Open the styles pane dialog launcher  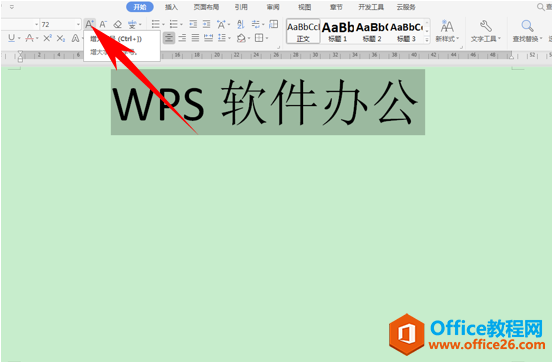pos(461,47)
